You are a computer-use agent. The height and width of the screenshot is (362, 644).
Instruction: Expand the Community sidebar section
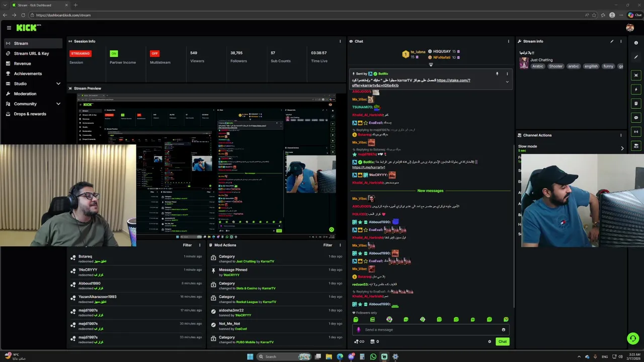pos(58,104)
